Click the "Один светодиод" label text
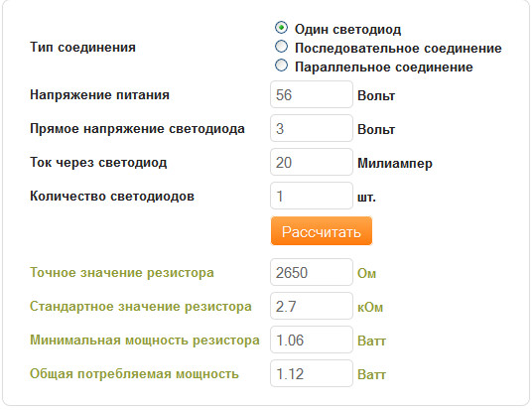 click(347, 30)
